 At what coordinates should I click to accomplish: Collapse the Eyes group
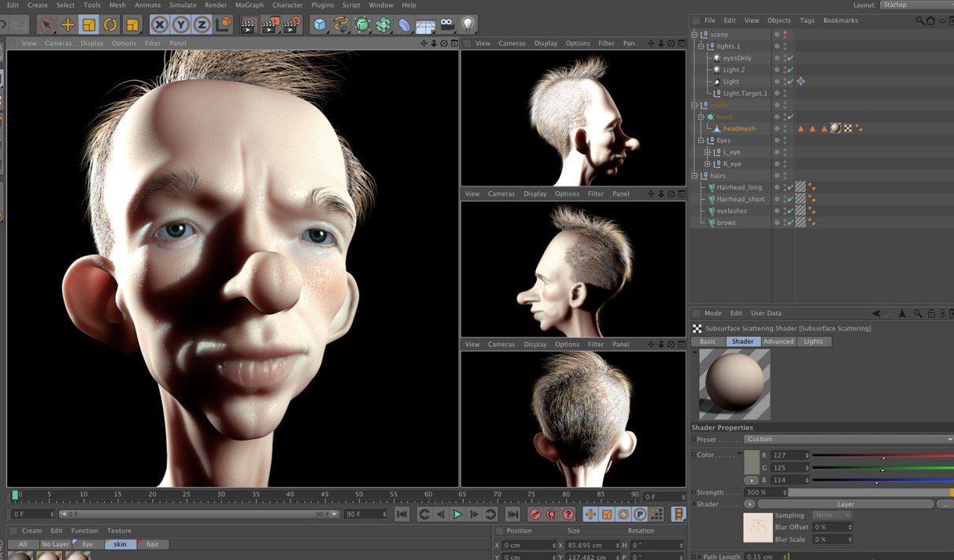click(x=701, y=141)
